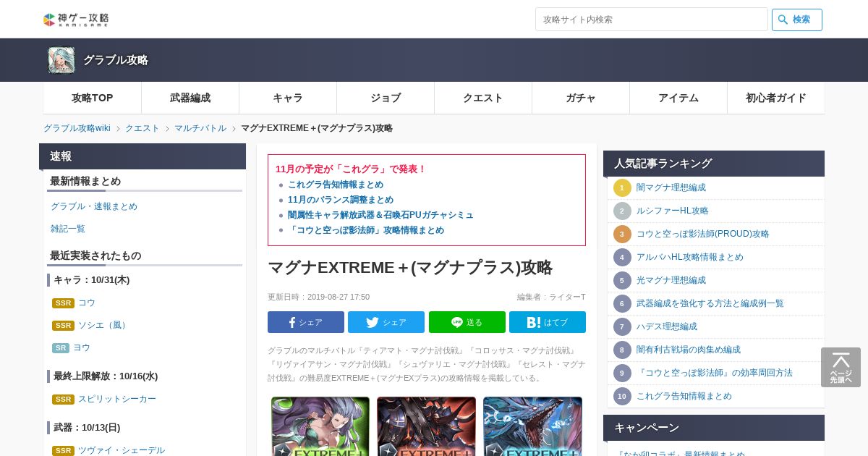Open the グラブル攻略 header title
This screenshot has height=456, width=868.
click(116, 60)
